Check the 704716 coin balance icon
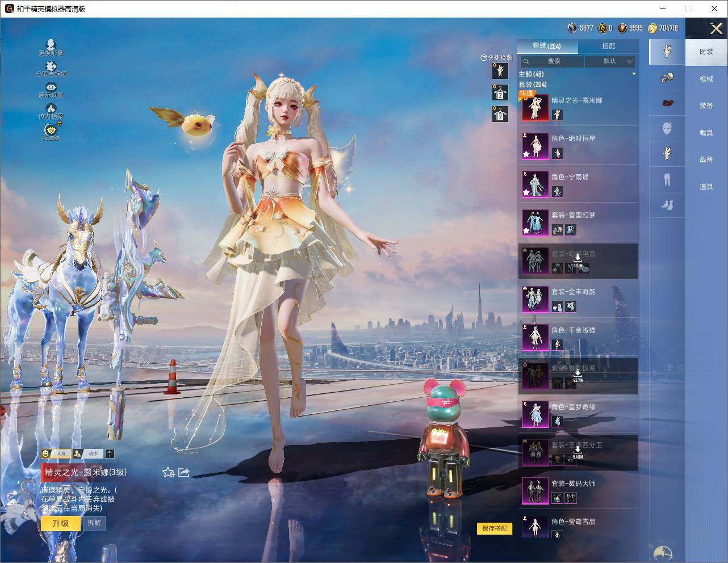 (652, 28)
